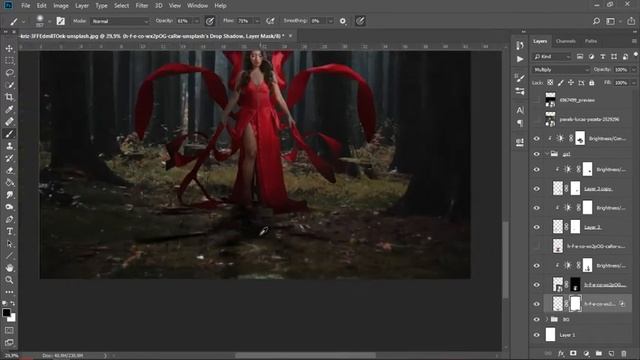Screen dimensions: 640x360
Task: Open the Filter menu
Action: point(142,6)
